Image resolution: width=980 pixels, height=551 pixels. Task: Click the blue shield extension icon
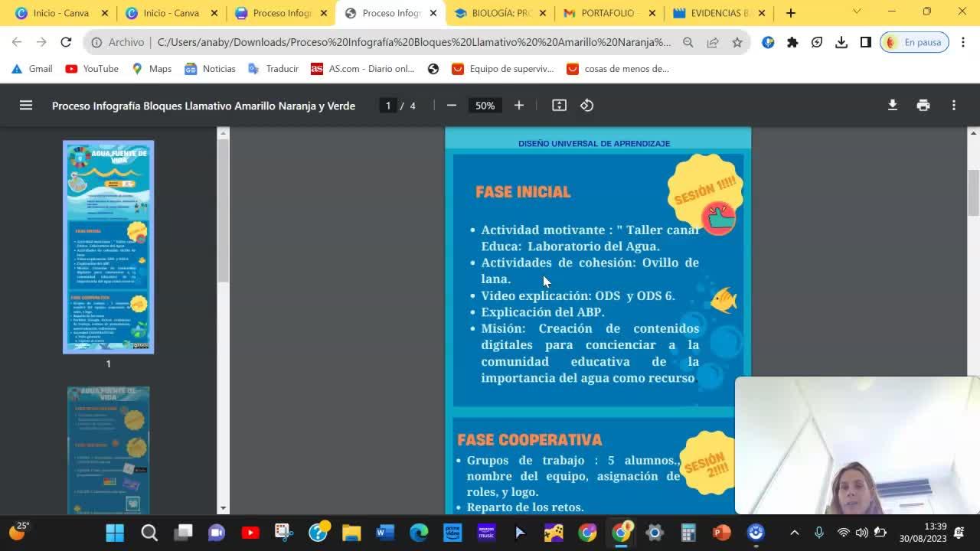[x=768, y=43]
